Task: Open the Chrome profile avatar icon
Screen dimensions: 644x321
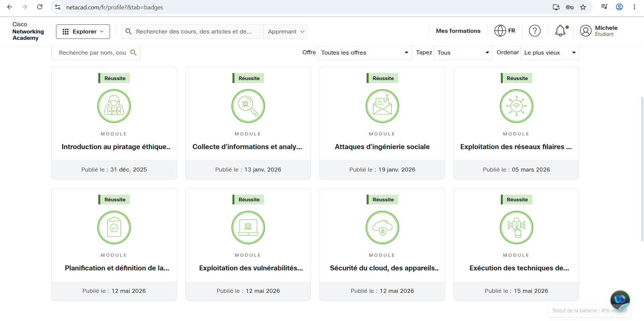Action: click(x=619, y=7)
